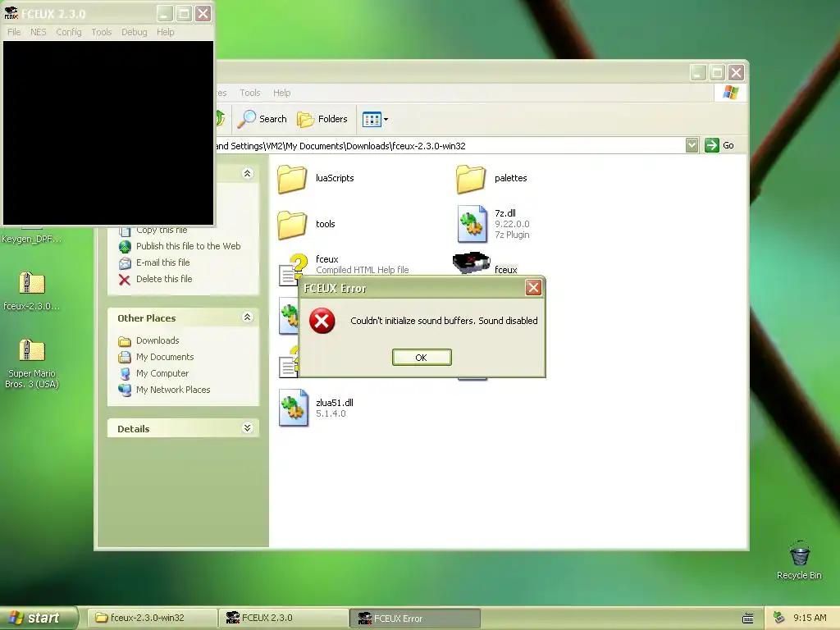Collapse the Other Places panel
This screenshot has width=840, height=630.
click(247, 317)
